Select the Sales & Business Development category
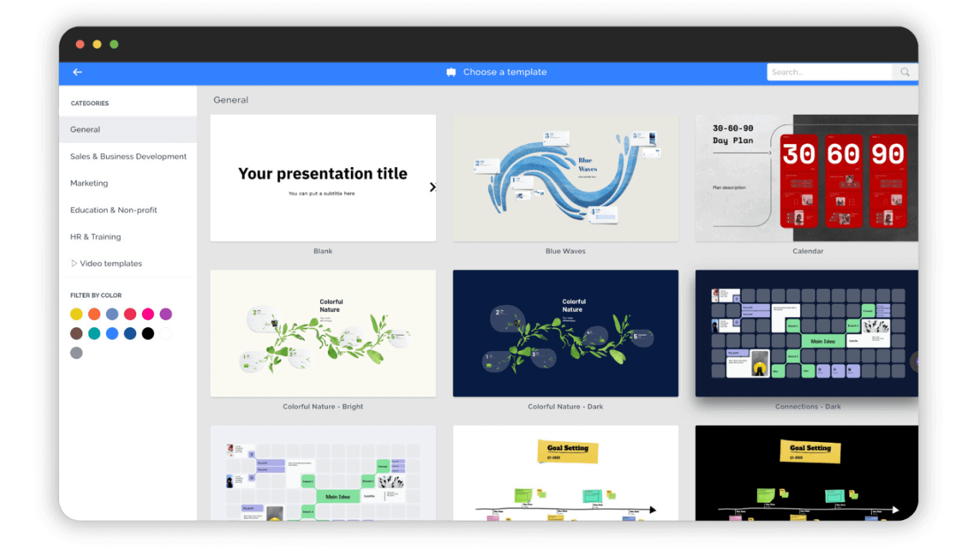Viewport: 980px width, 551px height. pyautogui.click(x=128, y=156)
